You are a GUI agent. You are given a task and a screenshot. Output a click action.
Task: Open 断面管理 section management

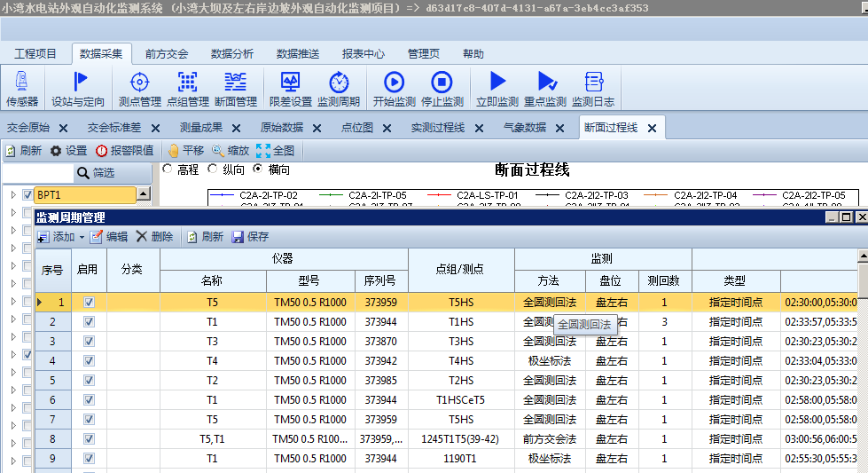coord(235,89)
